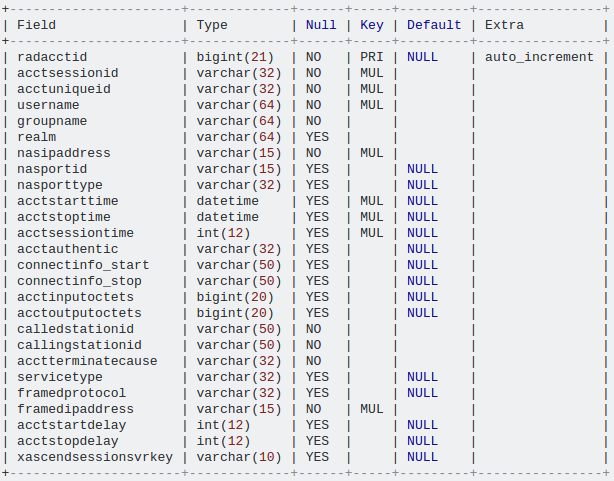Select the connectinfo_start field name
The height and width of the screenshot is (481, 614).
coord(83,265)
